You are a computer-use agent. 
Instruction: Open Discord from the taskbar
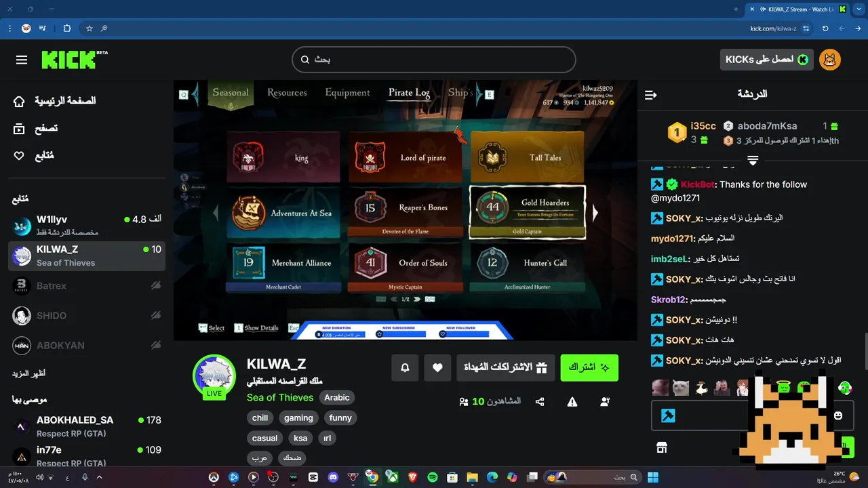click(x=332, y=477)
